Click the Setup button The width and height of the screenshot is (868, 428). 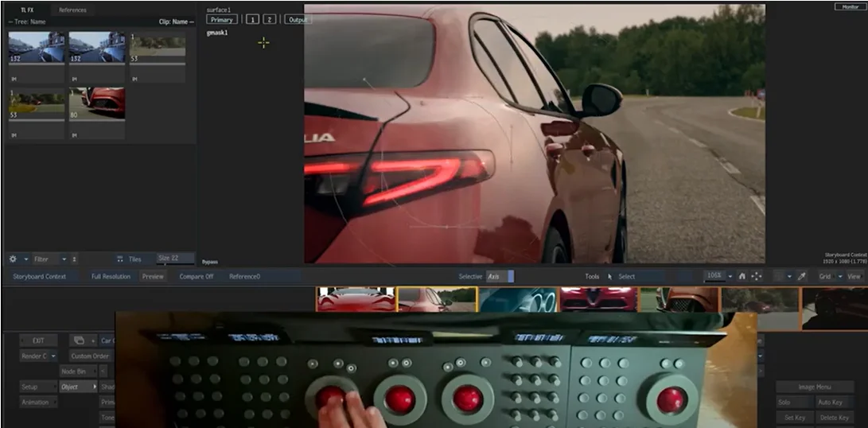pyautogui.click(x=38, y=387)
